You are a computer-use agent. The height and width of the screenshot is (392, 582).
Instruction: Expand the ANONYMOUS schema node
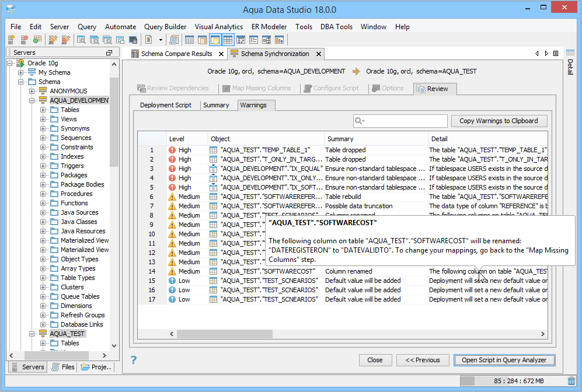point(32,91)
